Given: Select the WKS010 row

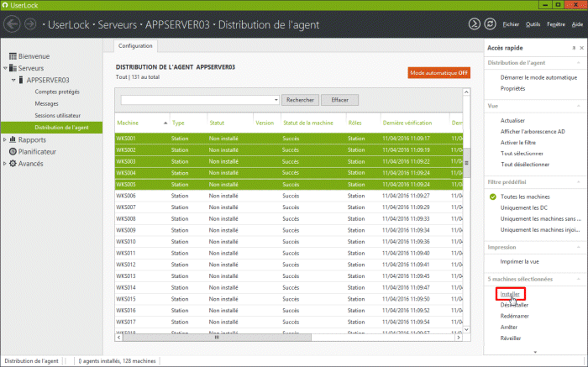Looking at the screenshot, I should coord(289,242).
